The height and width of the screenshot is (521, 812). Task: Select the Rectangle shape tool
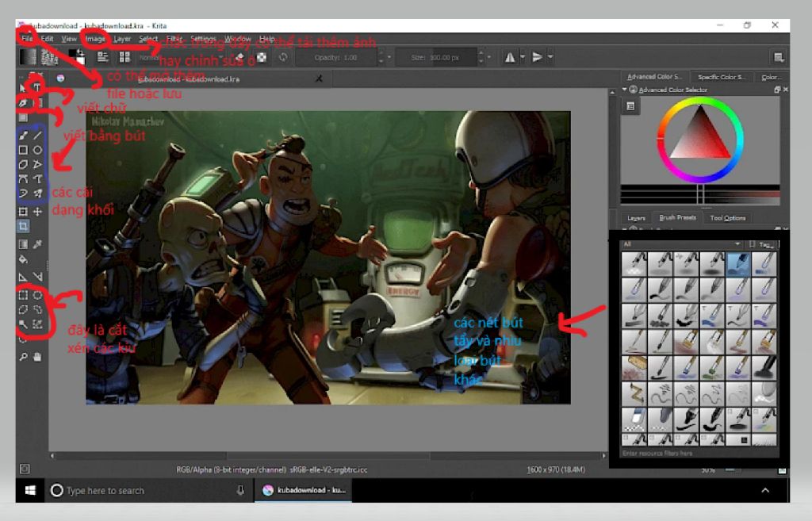pyautogui.click(x=23, y=150)
